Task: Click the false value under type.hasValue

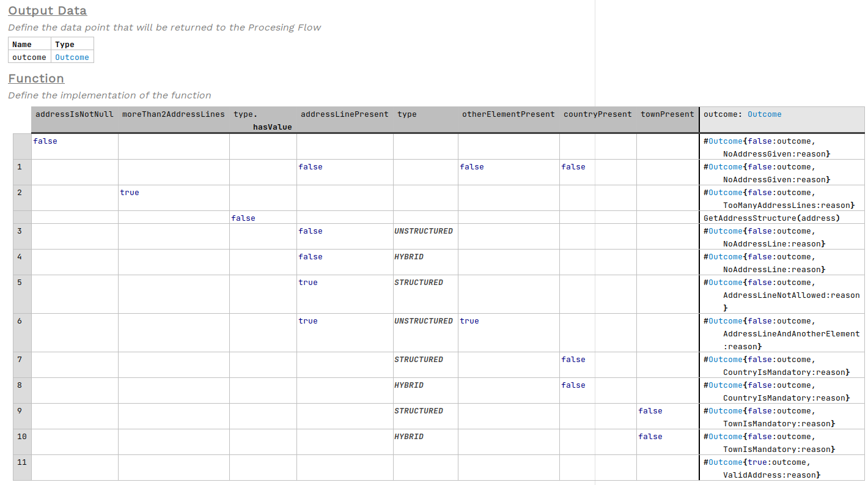Action: click(243, 218)
